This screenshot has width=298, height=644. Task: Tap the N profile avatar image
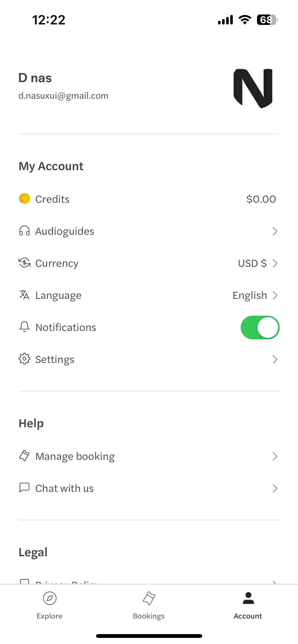click(253, 88)
